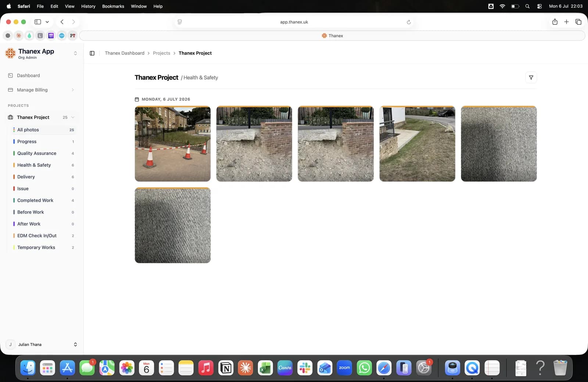Click the Safari forward arrow
The image size is (588, 382).
(73, 22)
